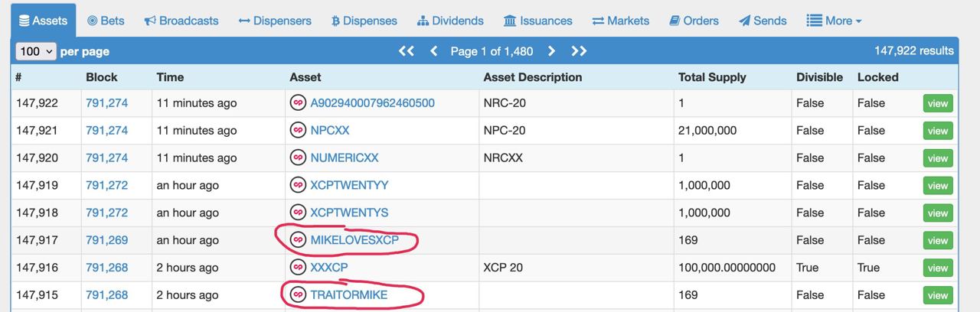Image resolution: width=980 pixels, height=312 pixels.
Task: Open the XCPTWENTYY asset link
Action: click(x=349, y=185)
